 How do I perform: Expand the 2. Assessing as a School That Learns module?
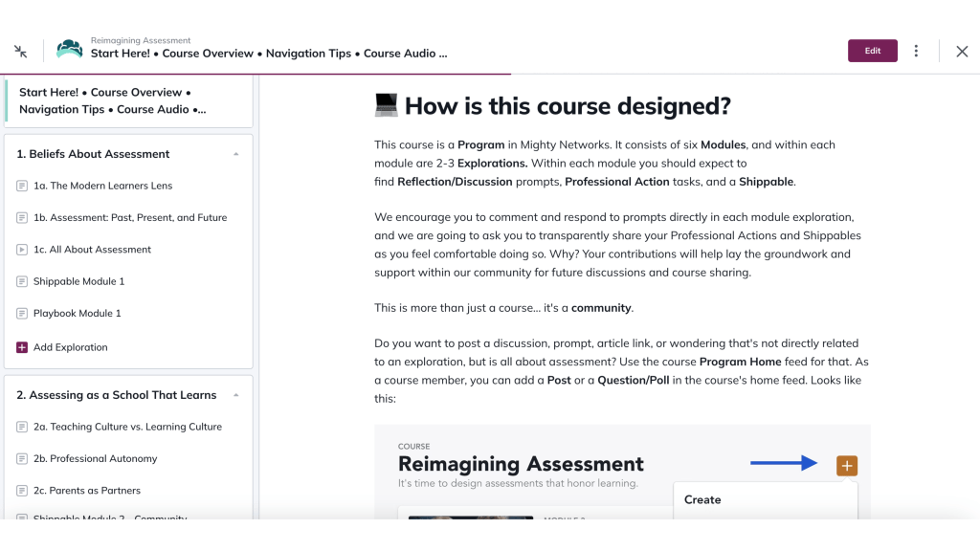pyautogui.click(x=238, y=394)
